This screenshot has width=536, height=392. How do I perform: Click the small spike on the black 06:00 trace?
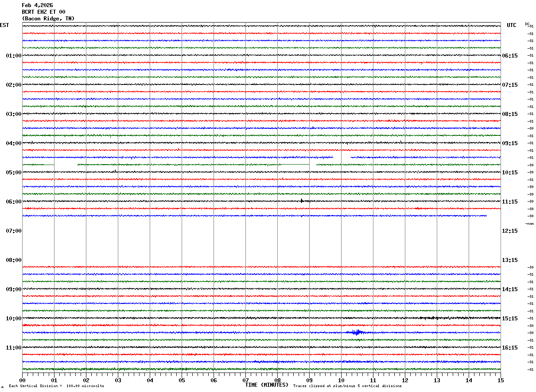[x=302, y=201]
